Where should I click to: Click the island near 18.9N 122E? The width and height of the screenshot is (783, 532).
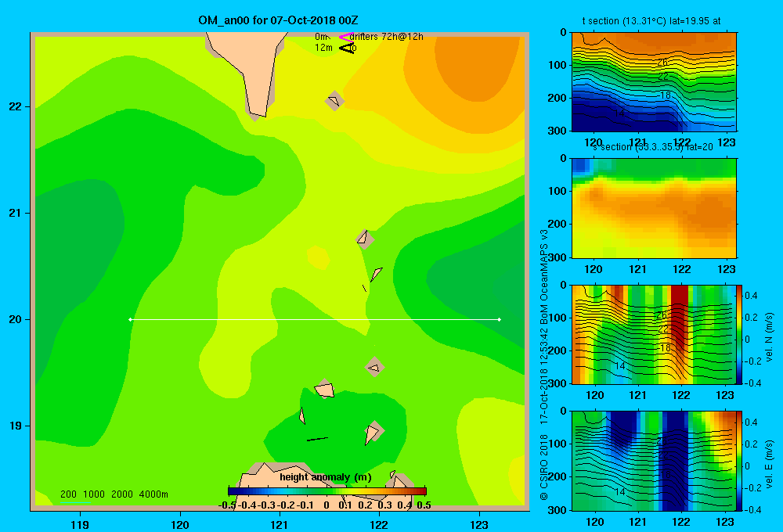(x=373, y=432)
